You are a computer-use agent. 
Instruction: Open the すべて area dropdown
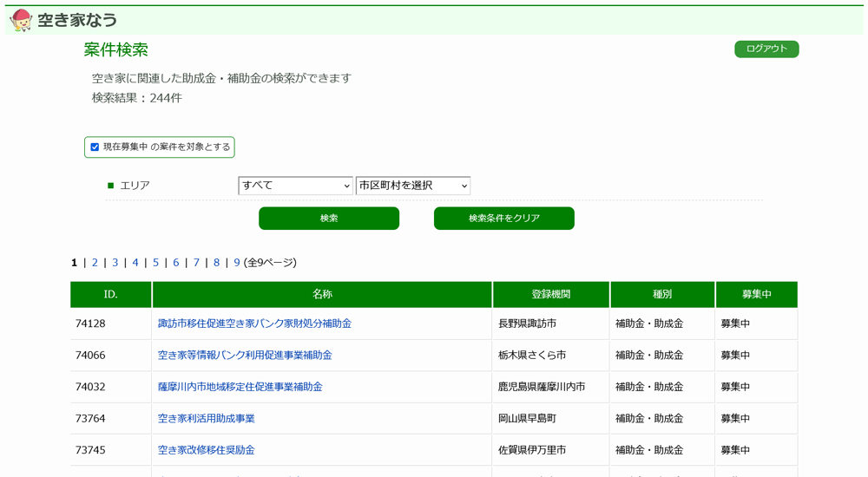tap(295, 186)
